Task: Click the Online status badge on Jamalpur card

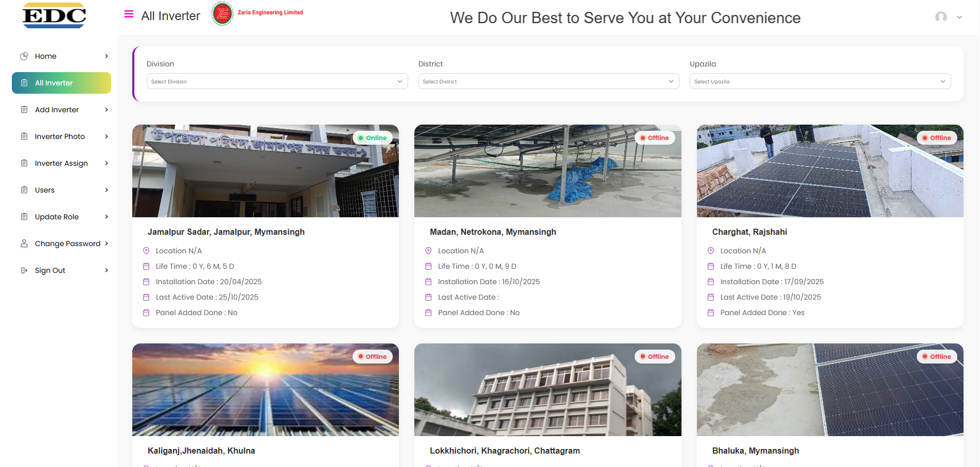Action: [373, 138]
